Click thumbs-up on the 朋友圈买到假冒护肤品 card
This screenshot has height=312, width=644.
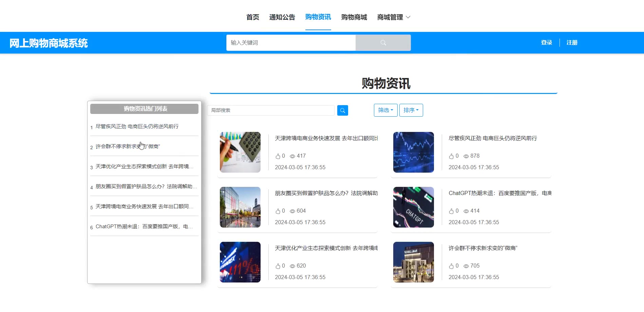pyautogui.click(x=278, y=211)
